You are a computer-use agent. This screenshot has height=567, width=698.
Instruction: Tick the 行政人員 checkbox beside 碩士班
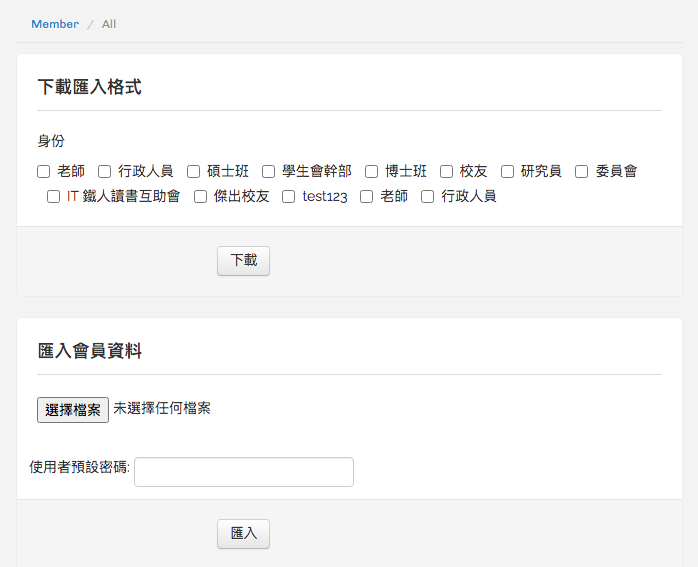104,171
